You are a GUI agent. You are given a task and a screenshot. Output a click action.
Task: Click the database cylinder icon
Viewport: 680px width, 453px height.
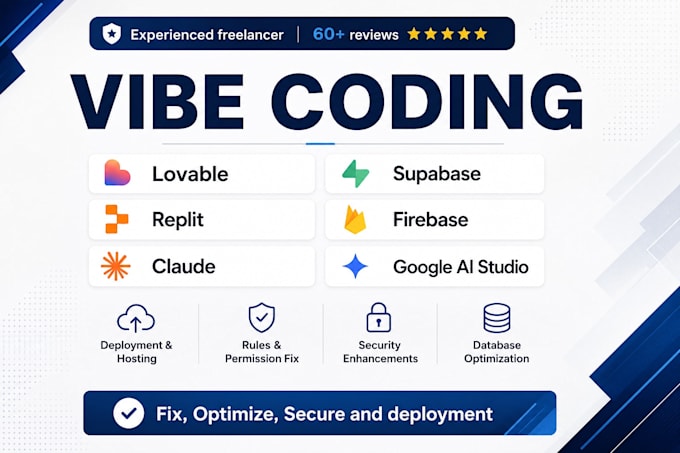(497, 318)
